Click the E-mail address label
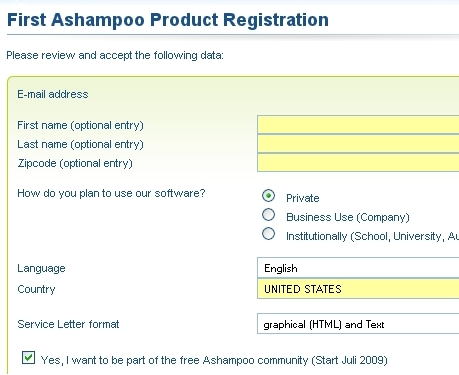The height and width of the screenshot is (375, 459). click(x=53, y=94)
